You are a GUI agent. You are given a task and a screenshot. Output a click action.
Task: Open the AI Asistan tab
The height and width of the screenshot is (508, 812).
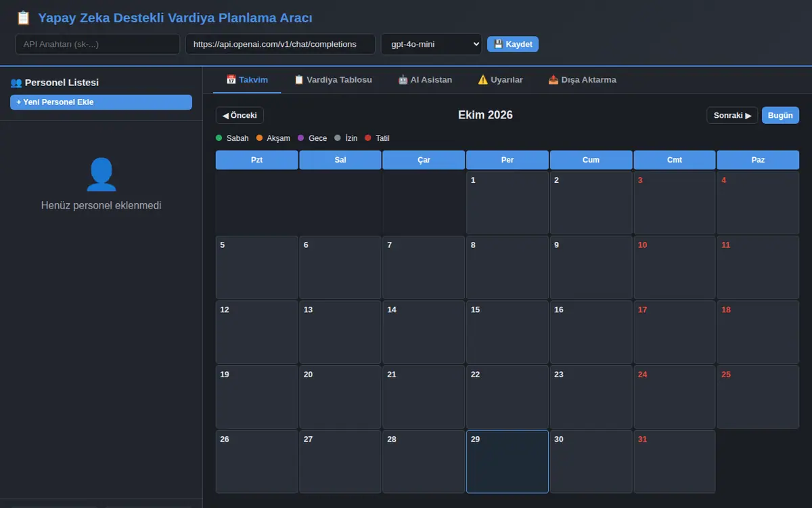coord(425,80)
